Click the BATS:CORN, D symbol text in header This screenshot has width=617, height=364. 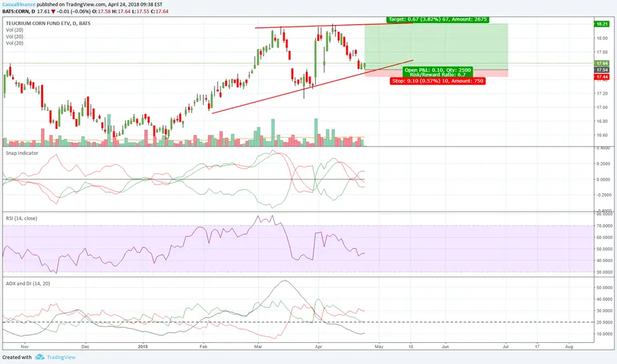coord(19,11)
